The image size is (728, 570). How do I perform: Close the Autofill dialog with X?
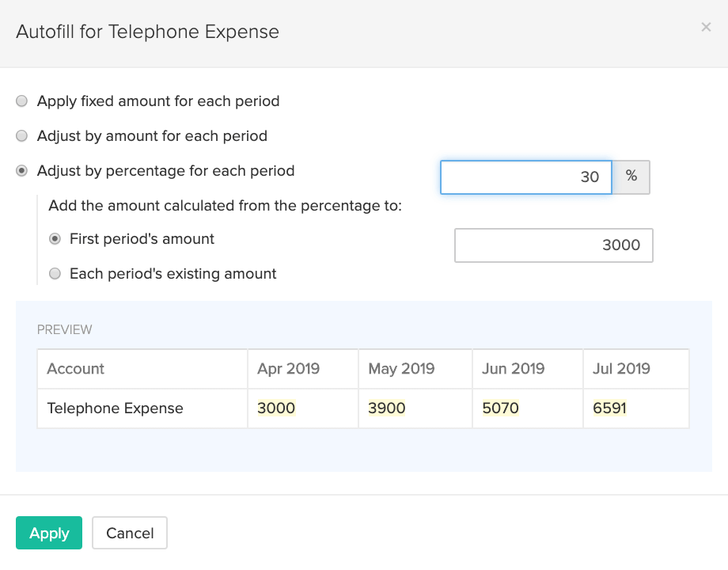click(x=706, y=28)
